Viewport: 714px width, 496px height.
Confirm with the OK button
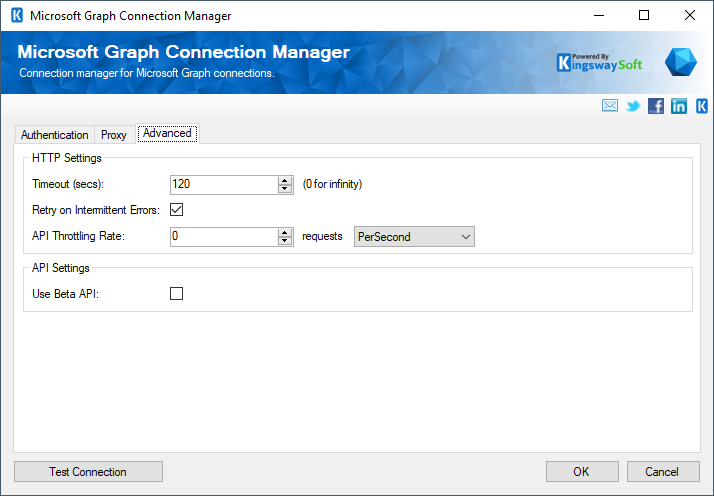[582, 471]
